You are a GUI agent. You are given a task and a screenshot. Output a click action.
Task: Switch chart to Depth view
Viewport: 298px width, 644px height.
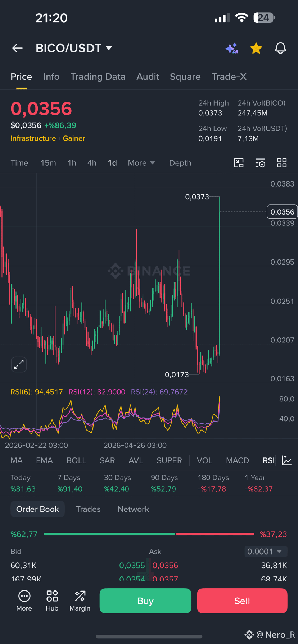click(180, 163)
